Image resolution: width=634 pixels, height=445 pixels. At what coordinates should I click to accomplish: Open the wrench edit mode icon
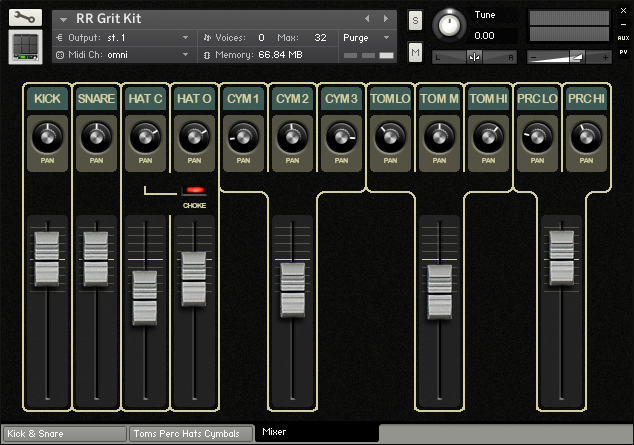click(x=25, y=17)
